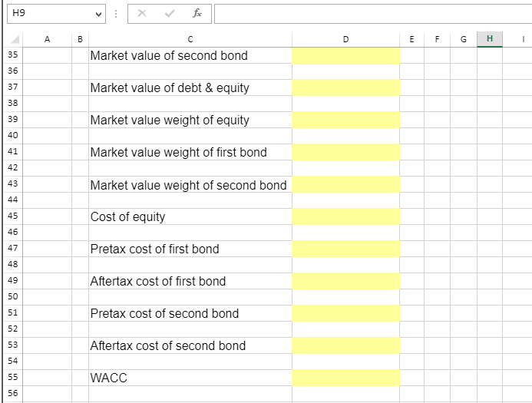Select yellow cell D55 beside WACC
This screenshot has width=532, height=403.
point(345,378)
